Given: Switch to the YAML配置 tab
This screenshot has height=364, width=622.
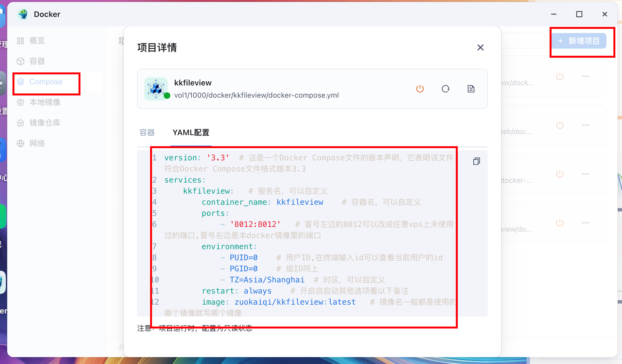Looking at the screenshot, I should [191, 133].
